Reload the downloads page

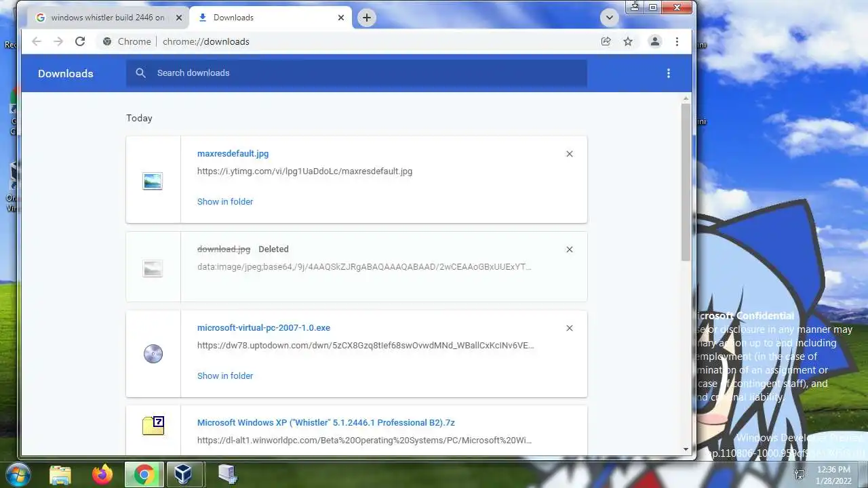80,41
